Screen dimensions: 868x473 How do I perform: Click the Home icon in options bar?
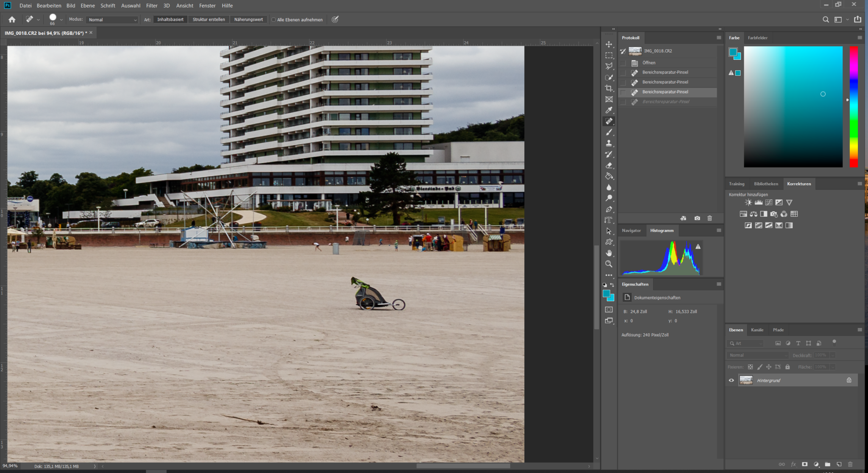click(12, 20)
